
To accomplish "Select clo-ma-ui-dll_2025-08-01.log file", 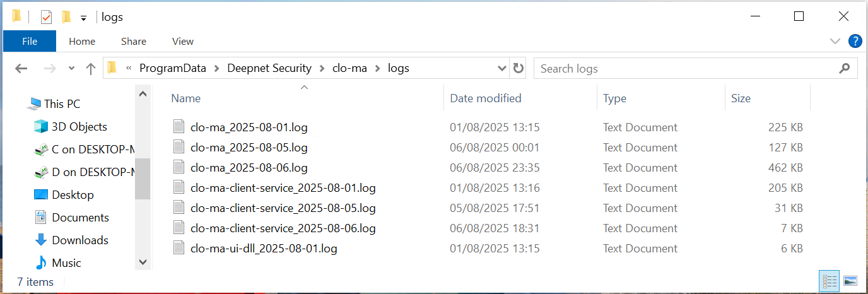I will pyautogui.click(x=263, y=249).
